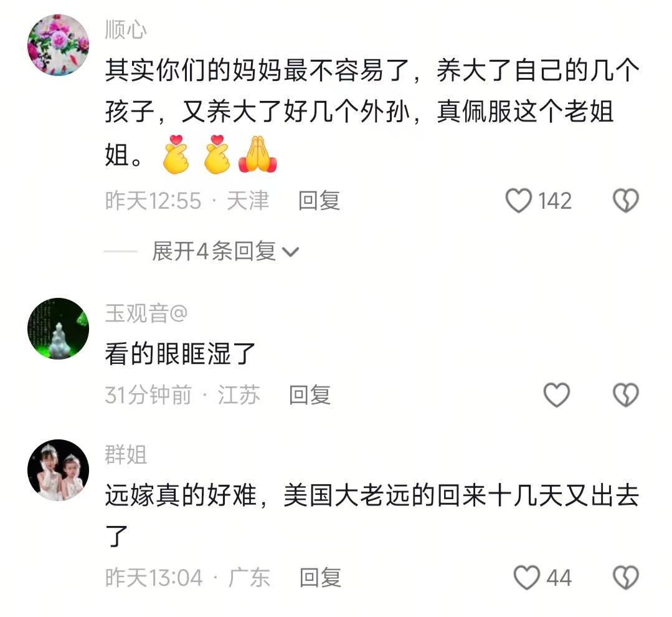Screen dimensions: 672x617
Task: Click chevron arrow next to 展开4条回复
Action: [x=290, y=252]
